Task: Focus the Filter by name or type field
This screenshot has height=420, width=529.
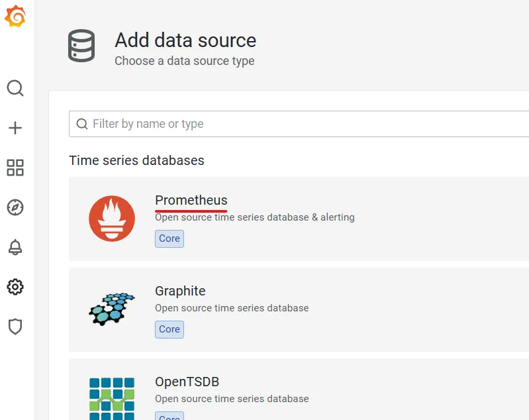Action: (299, 124)
